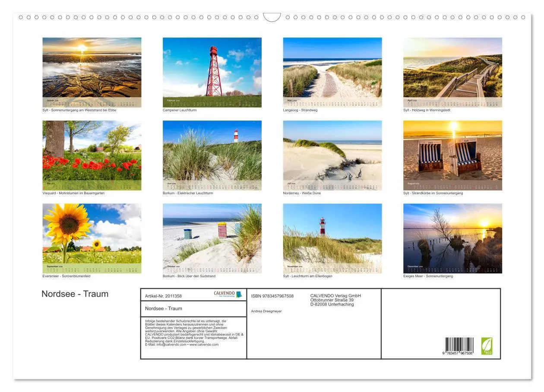Click the info@calvendo.com email line
The image size is (544, 392).
pos(182,345)
